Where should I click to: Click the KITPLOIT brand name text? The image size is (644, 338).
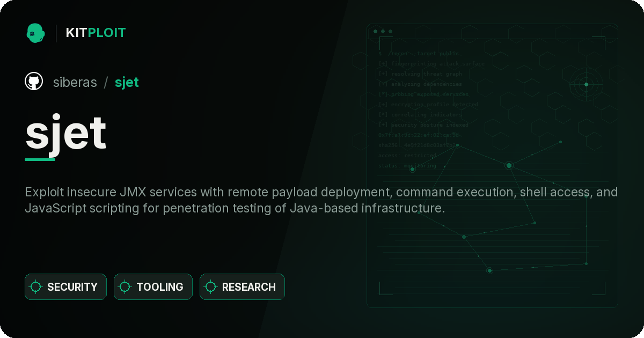(x=96, y=33)
